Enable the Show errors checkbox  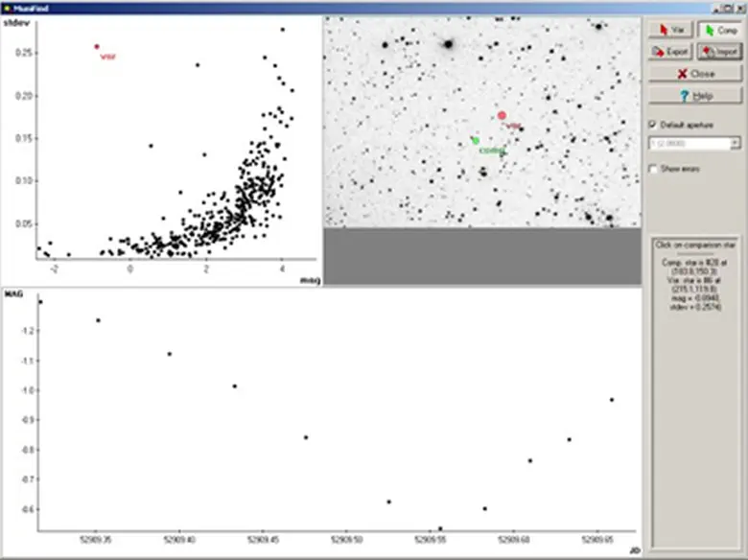654,169
